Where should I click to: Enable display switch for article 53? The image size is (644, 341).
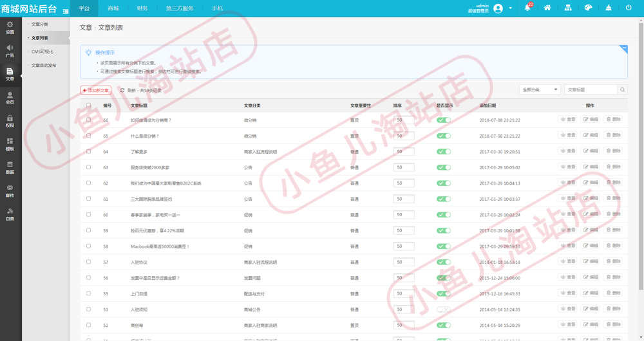pyautogui.click(x=444, y=309)
